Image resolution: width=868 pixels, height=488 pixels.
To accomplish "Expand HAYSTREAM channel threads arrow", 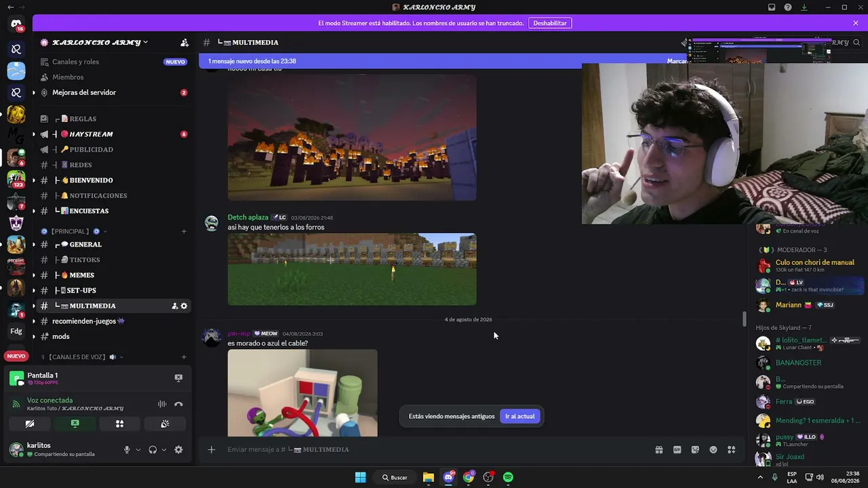I will click(x=34, y=134).
